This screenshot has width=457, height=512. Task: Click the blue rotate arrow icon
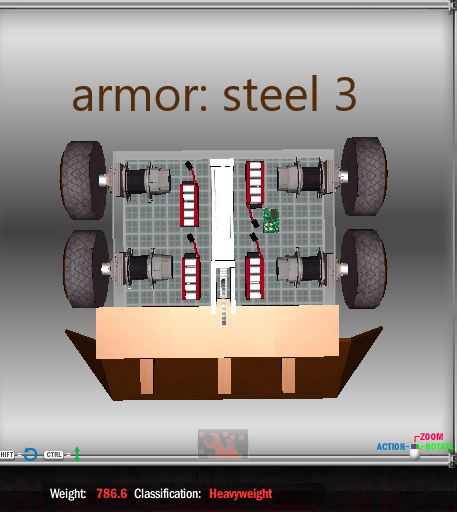click(30, 454)
